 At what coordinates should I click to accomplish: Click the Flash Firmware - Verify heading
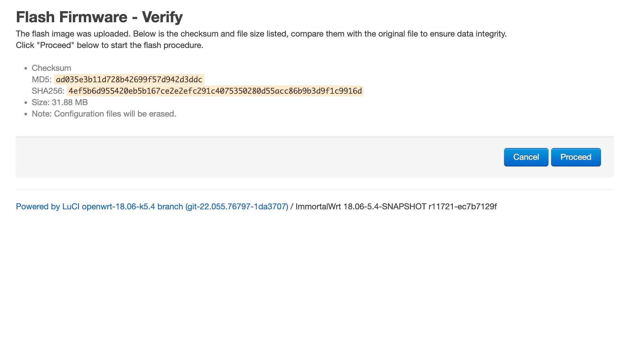pyautogui.click(x=99, y=17)
